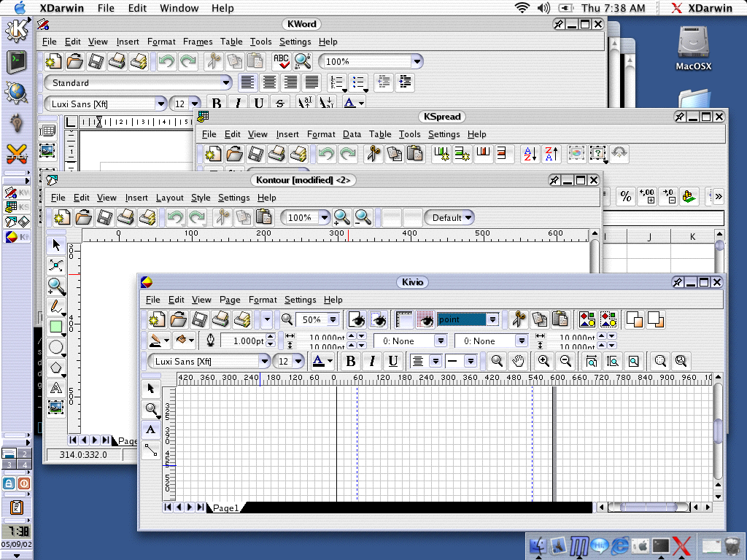The height and width of the screenshot is (560, 747).
Task: Expand the 0: None arrowhead dropdown
Action: pyautogui.click(x=441, y=341)
